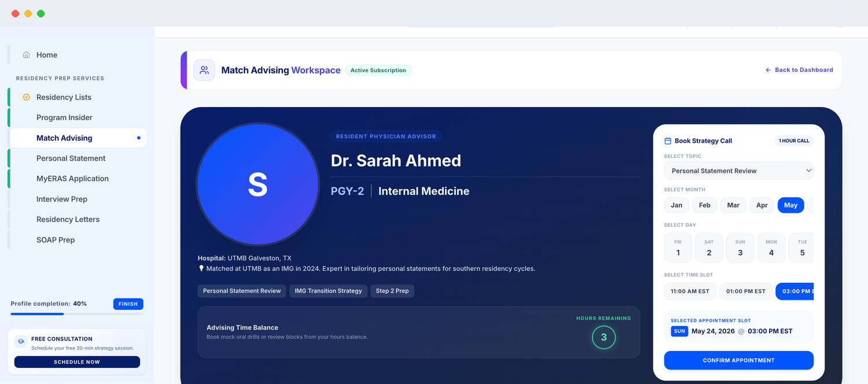868x384 pixels.
Task: Click the back arrow beside Back to Dashboard
Action: (768, 70)
